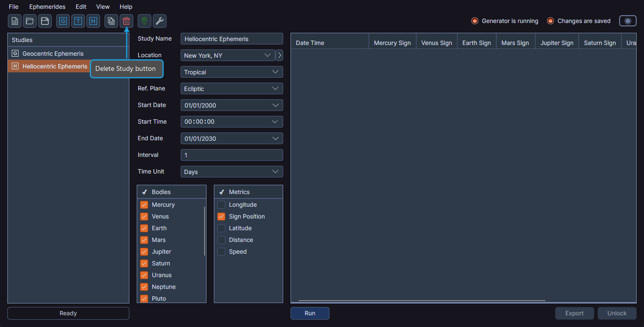644x327 pixels.
Task: Disable the Sign Position metric
Action: 221,216
